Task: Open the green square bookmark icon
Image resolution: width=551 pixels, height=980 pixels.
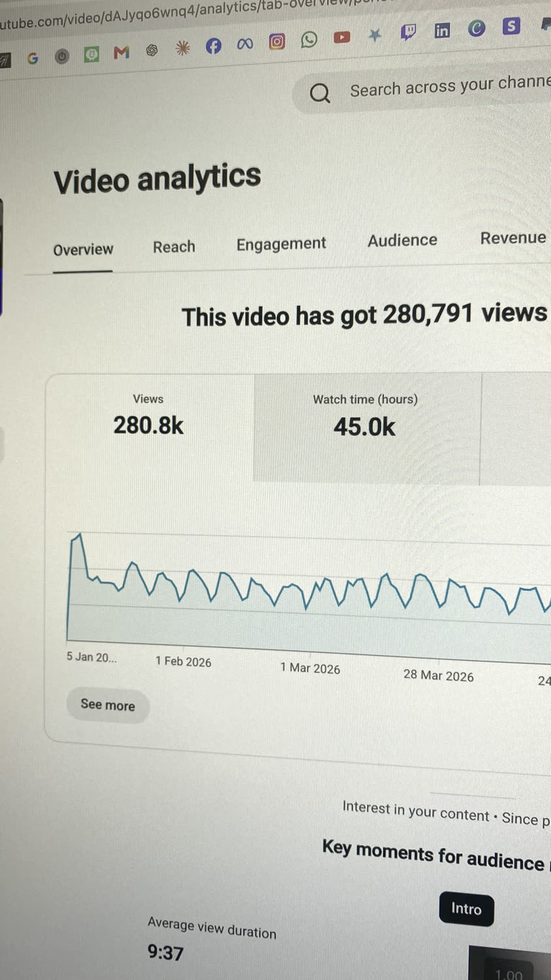Action: 91,54
